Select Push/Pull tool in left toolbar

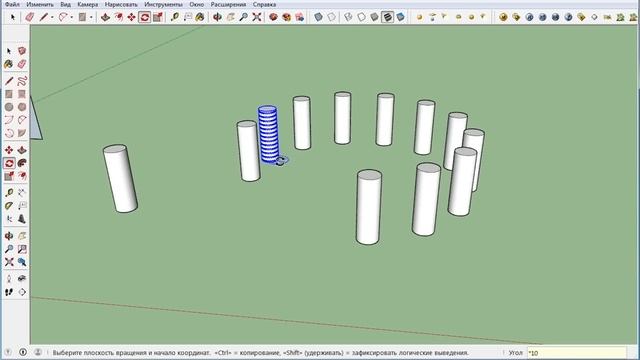(x=22, y=150)
